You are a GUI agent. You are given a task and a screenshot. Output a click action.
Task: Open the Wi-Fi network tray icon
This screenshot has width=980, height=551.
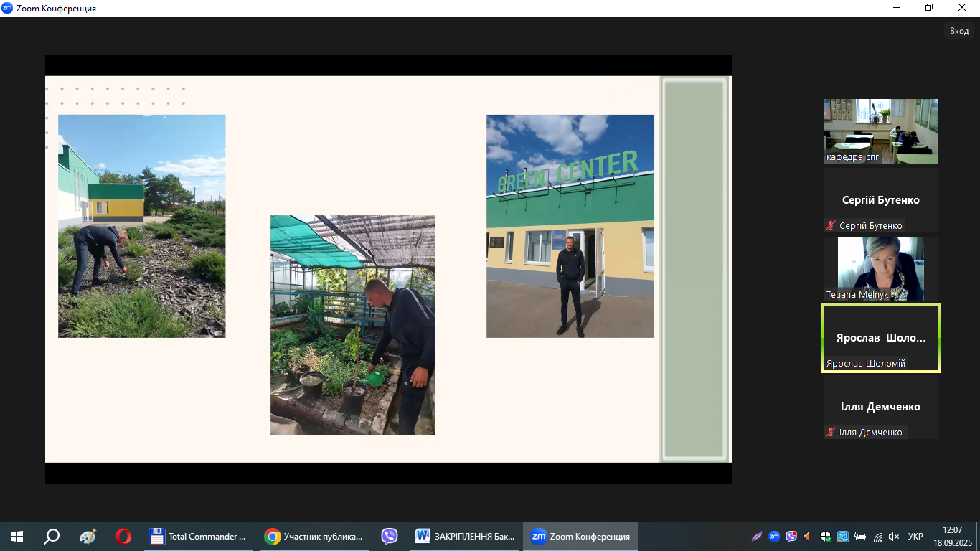tap(877, 537)
